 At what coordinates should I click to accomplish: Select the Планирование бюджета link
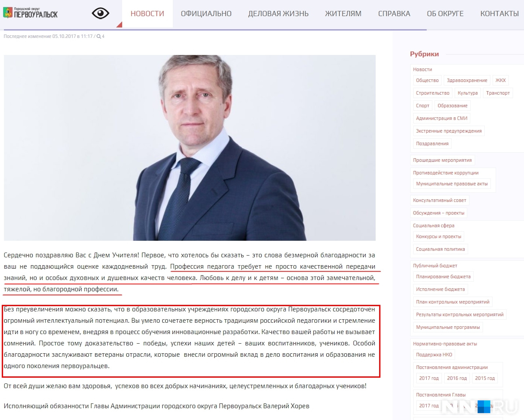tap(443, 277)
